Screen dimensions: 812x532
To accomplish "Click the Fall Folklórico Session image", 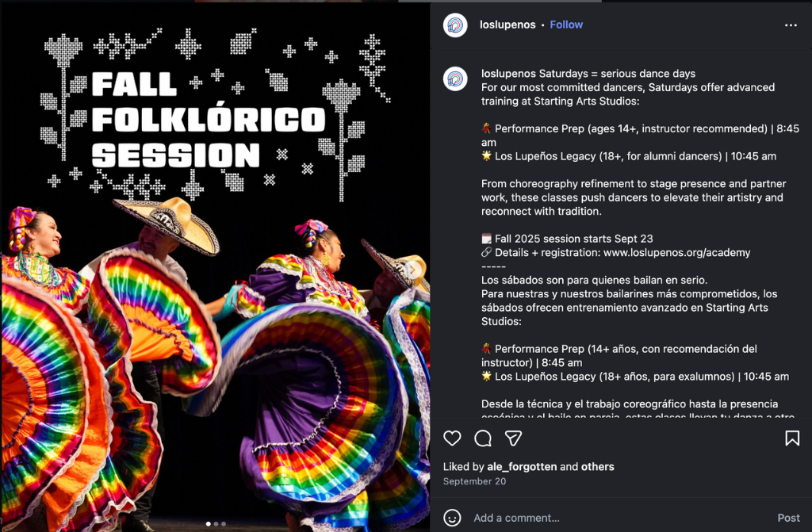I will tap(215, 267).
